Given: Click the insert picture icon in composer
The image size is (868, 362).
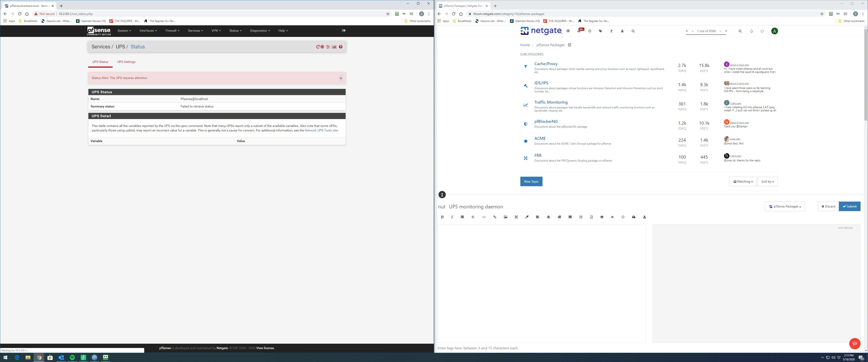Looking at the screenshot, I should (505, 217).
